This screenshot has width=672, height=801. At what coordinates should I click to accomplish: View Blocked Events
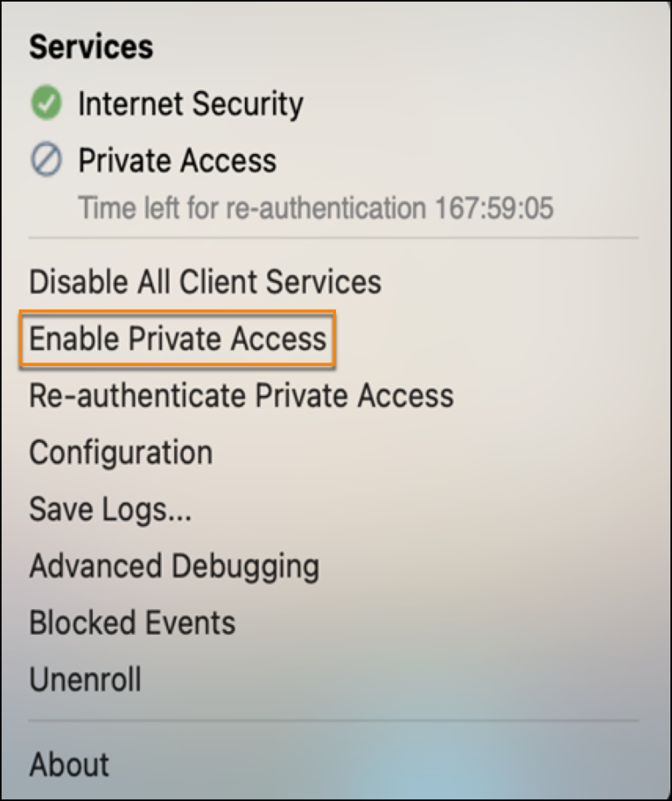point(132,622)
